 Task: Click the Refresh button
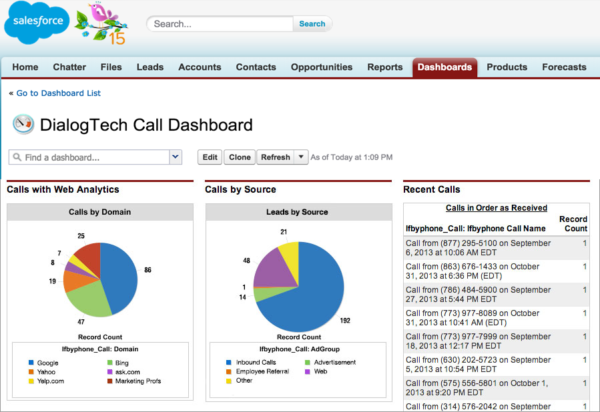pyautogui.click(x=276, y=157)
